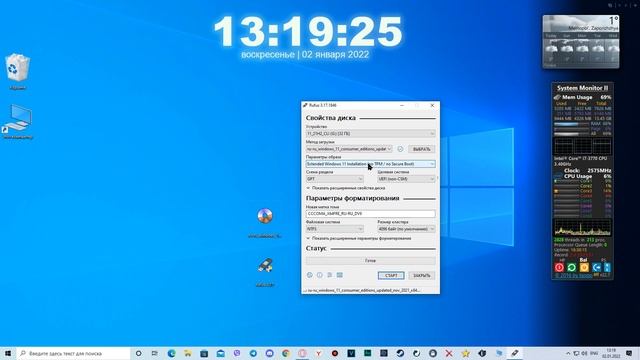
Task: Expand advanced drive properties in Rufus
Action: click(346, 188)
